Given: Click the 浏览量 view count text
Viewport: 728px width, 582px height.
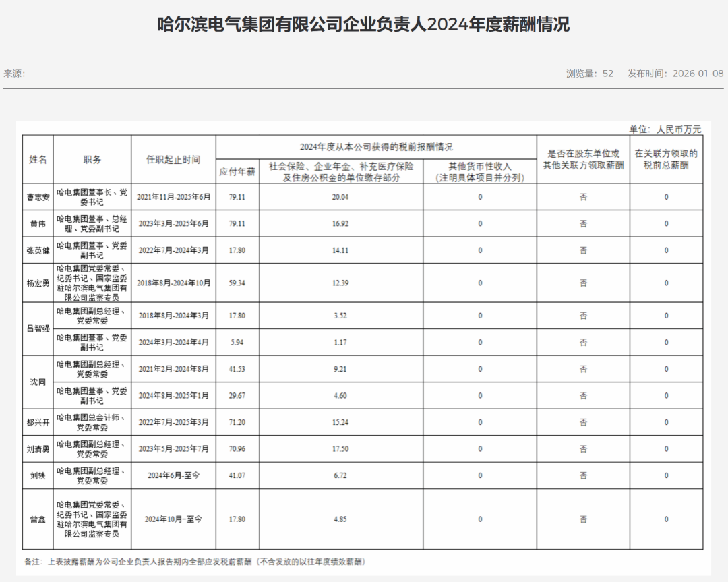Looking at the screenshot, I should click(589, 74).
